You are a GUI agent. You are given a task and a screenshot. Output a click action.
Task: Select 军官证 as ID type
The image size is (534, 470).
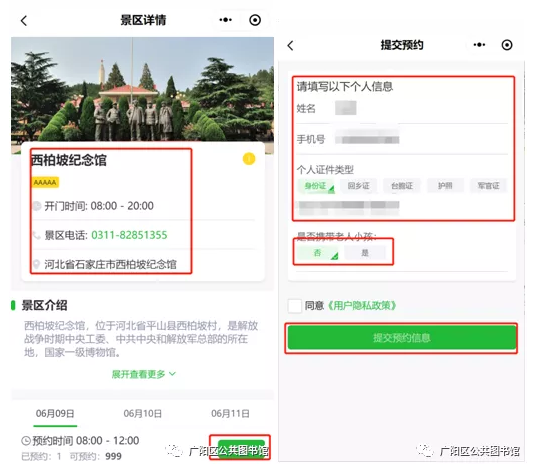coord(488,186)
